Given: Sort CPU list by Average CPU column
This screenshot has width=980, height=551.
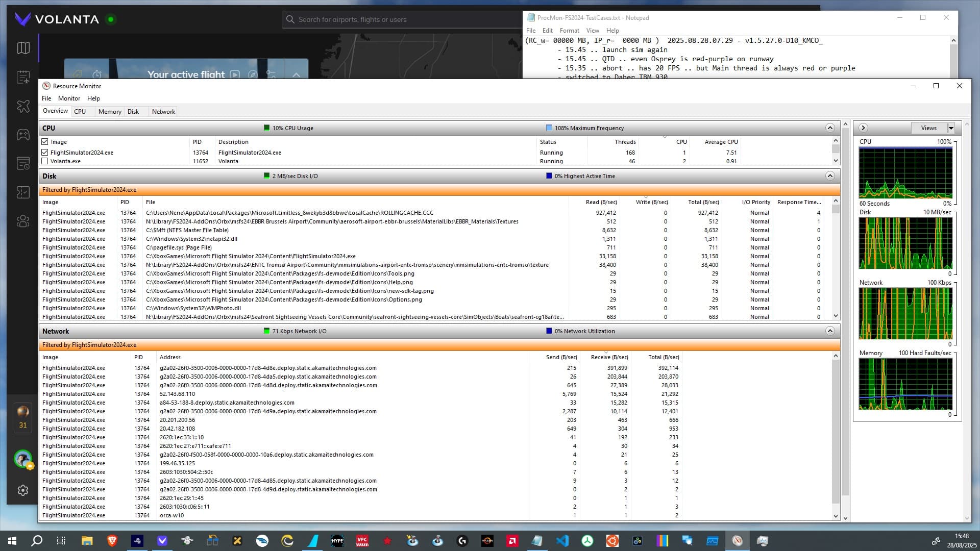Looking at the screenshot, I should [x=715, y=142].
